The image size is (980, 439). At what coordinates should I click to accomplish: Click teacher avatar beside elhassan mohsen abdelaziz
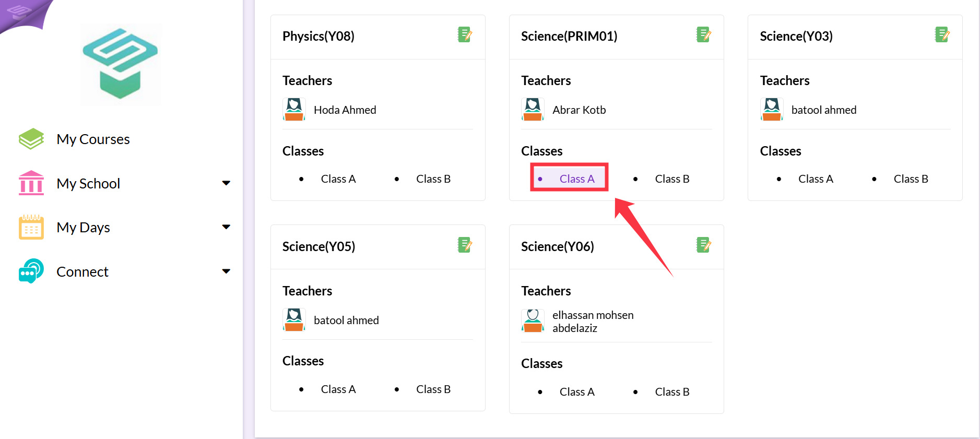pyautogui.click(x=533, y=321)
